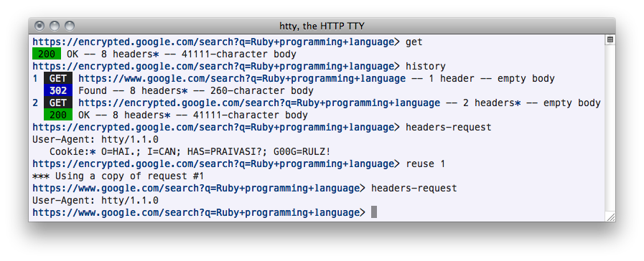Click the window resize grip corner

coord(611,217)
